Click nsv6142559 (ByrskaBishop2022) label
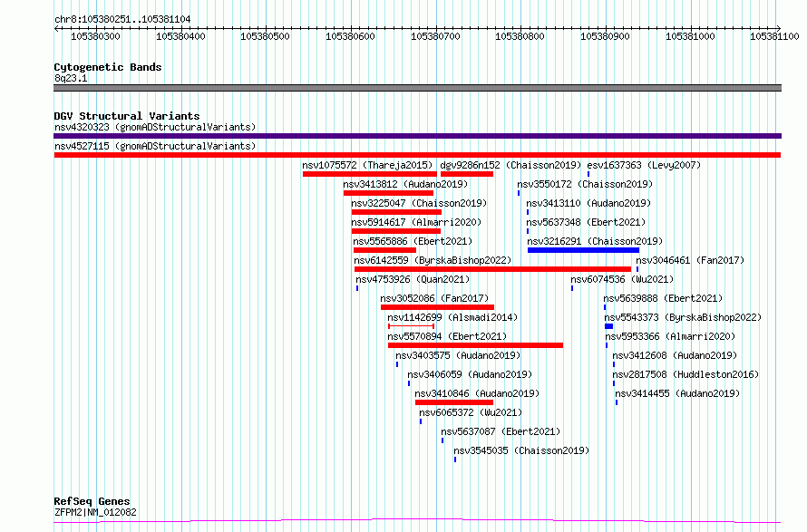The height and width of the screenshot is (532, 807). click(x=433, y=260)
